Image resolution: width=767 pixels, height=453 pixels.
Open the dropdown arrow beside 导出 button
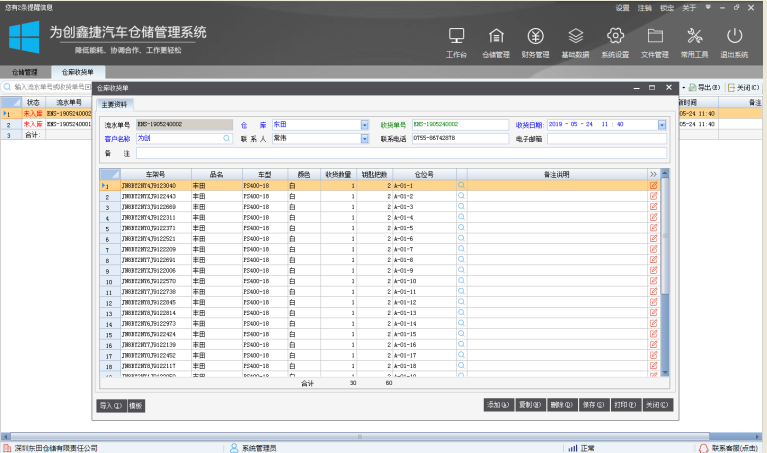[x=684, y=88]
